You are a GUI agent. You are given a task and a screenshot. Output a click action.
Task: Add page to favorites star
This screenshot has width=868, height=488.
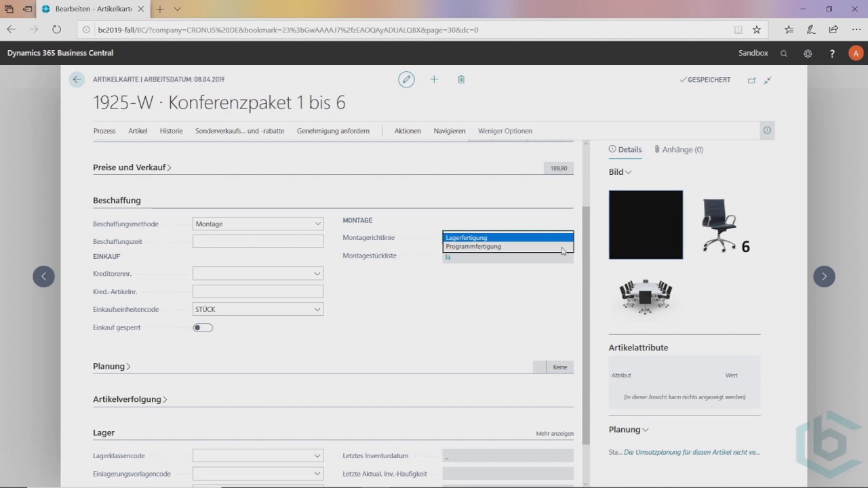tap(757, 30)
